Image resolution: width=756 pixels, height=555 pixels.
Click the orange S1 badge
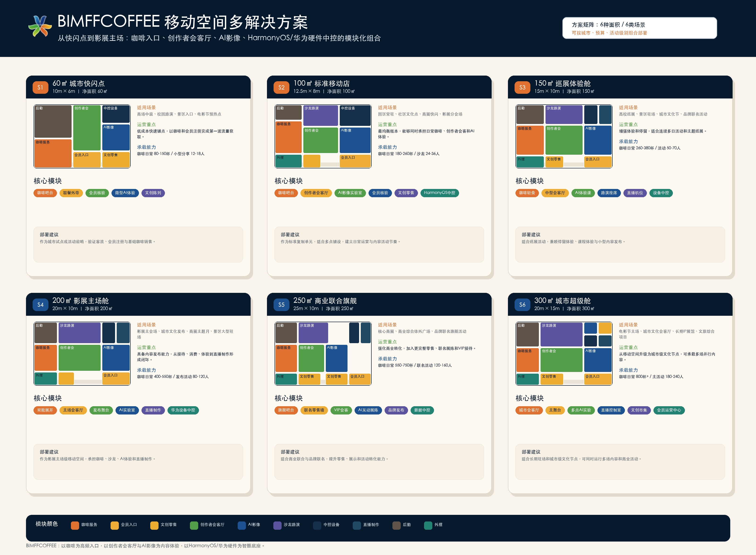pos(40,87)
